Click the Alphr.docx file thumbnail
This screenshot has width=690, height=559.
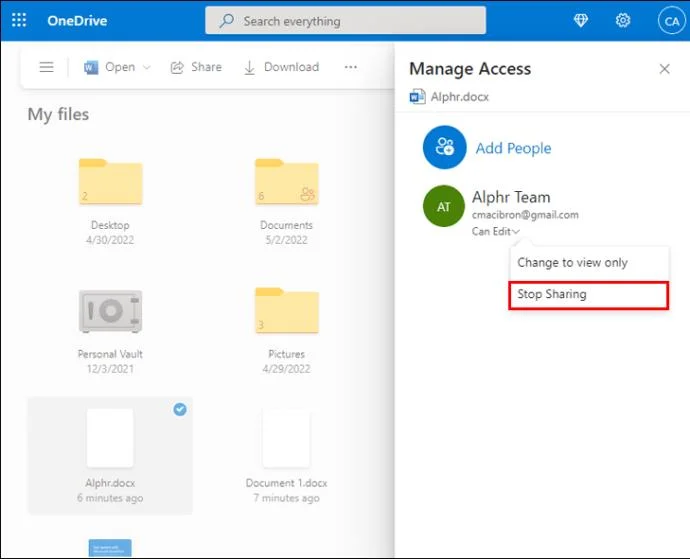(110, 438)
